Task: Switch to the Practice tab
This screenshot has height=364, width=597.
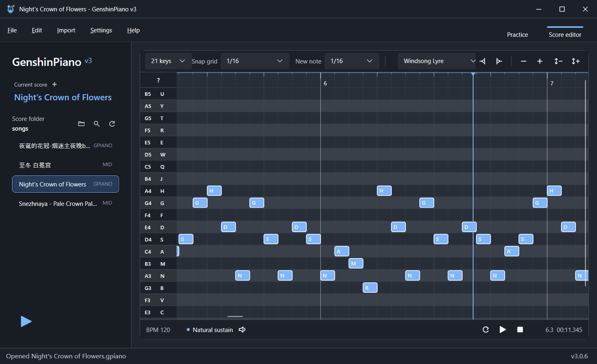Action: (517, 35)
